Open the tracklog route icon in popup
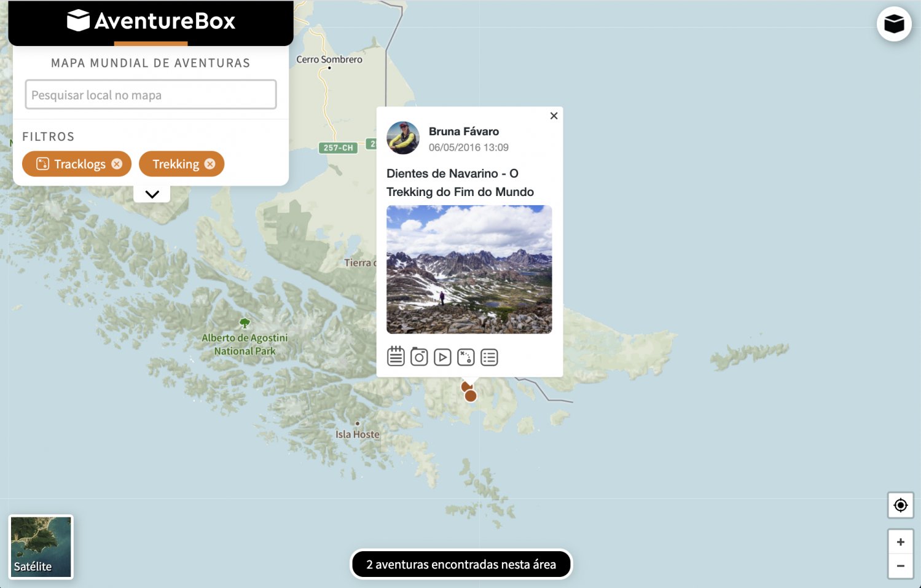This screenshot has height=588, width=921. (x=466, y=357)
